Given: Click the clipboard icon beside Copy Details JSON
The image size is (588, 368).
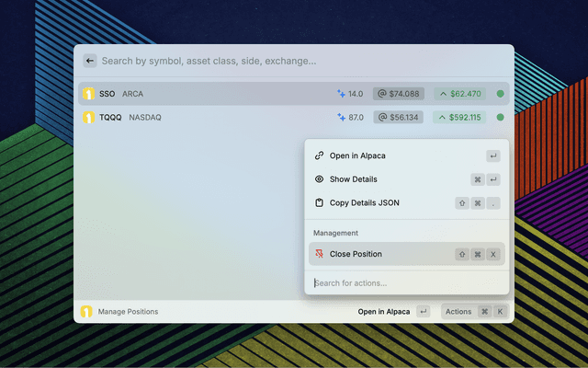Looking at the screenshot, I should [x=319, y=202].
